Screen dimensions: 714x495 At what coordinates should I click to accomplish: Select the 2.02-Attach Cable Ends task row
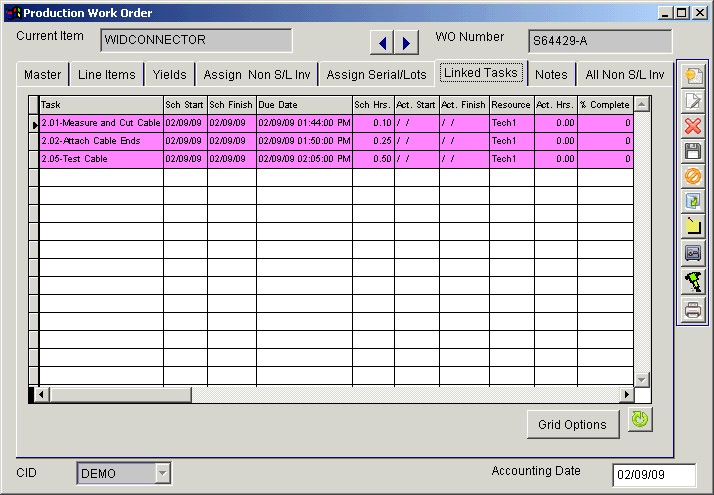point(100,141)
